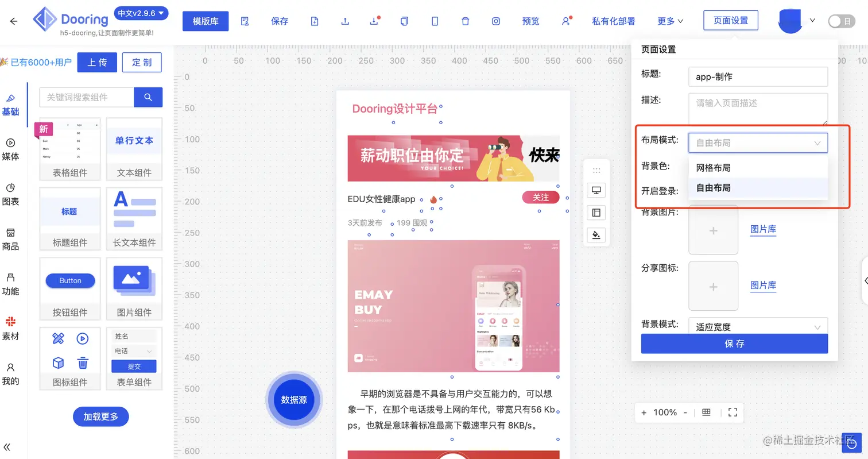Switch to the 商品 goods tab
868x459 pixels.
click(10, 239)
